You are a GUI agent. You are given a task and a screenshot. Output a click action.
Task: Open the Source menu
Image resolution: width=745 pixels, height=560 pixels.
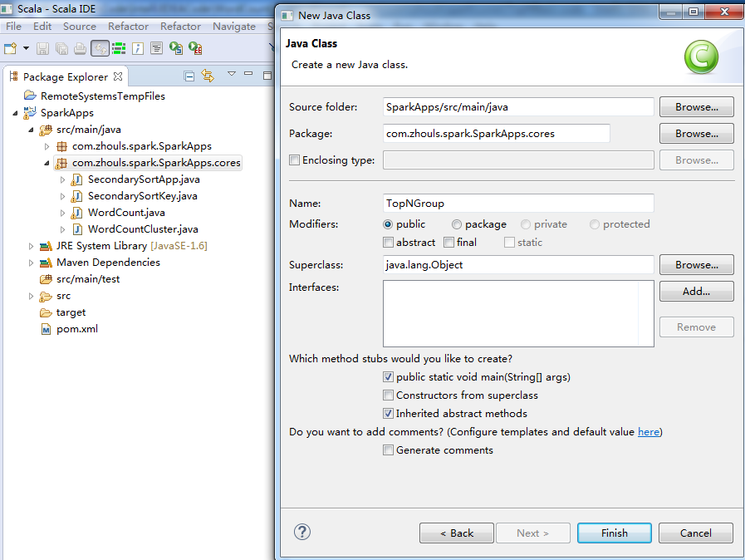point(80,26)
